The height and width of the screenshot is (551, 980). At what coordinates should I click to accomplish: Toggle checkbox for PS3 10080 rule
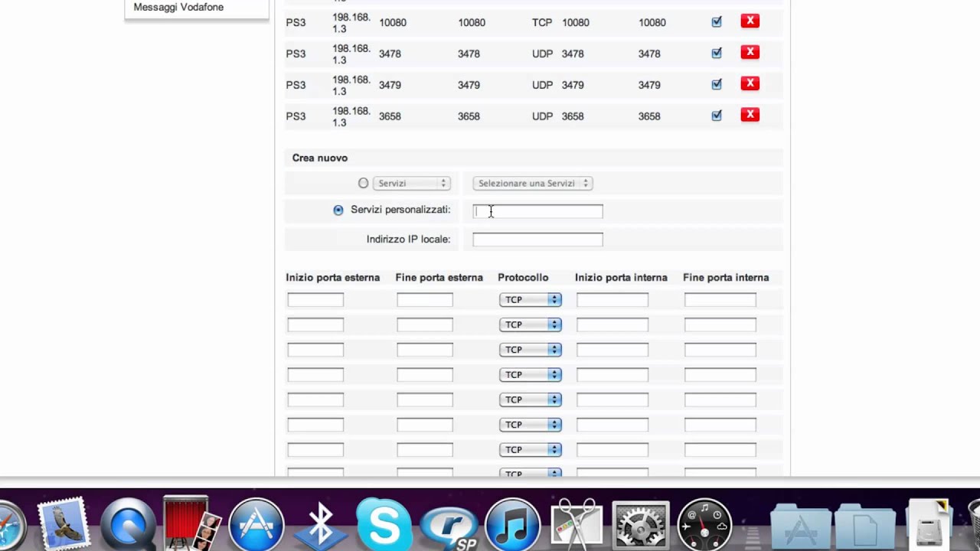coord(717,22)
